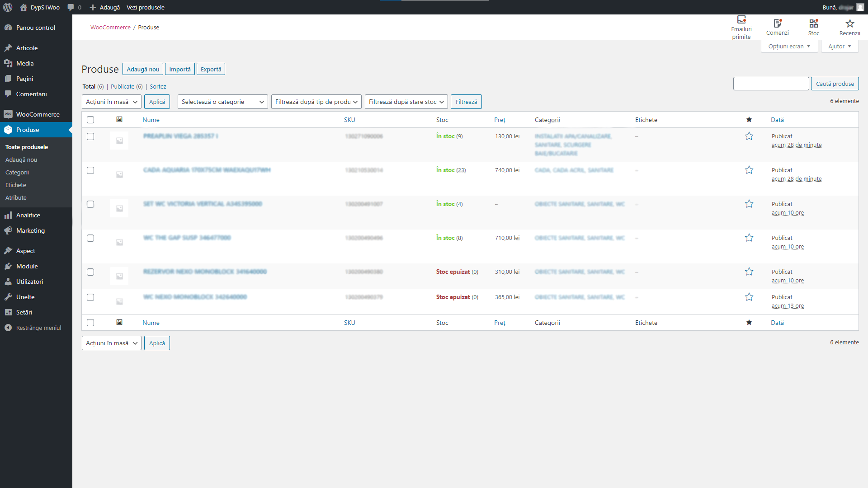Screen dimensions: 868x488
Task: Open Articole menu item
Action: [x=36, y=48]
